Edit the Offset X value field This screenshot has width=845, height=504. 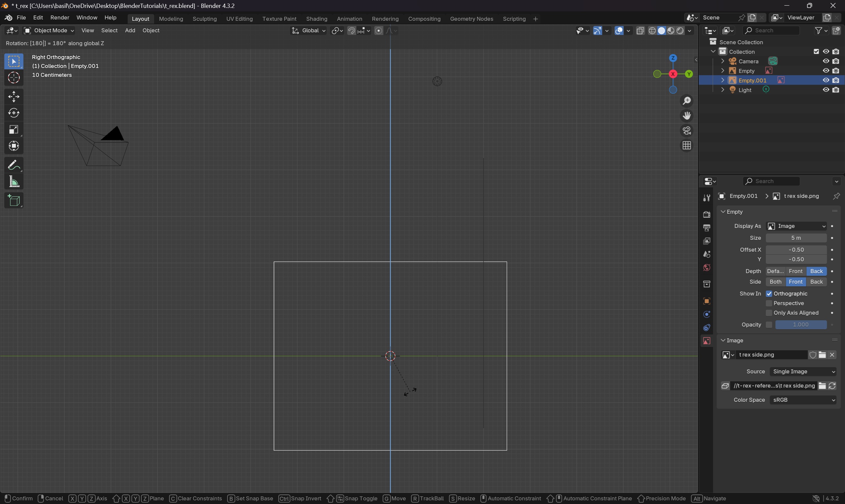tap(797, 250)
